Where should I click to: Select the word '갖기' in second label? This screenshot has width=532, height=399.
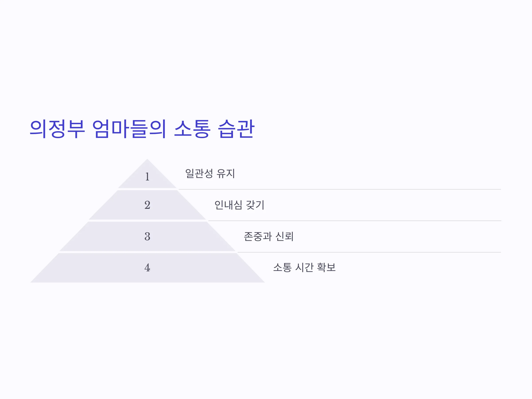[255, 205]
